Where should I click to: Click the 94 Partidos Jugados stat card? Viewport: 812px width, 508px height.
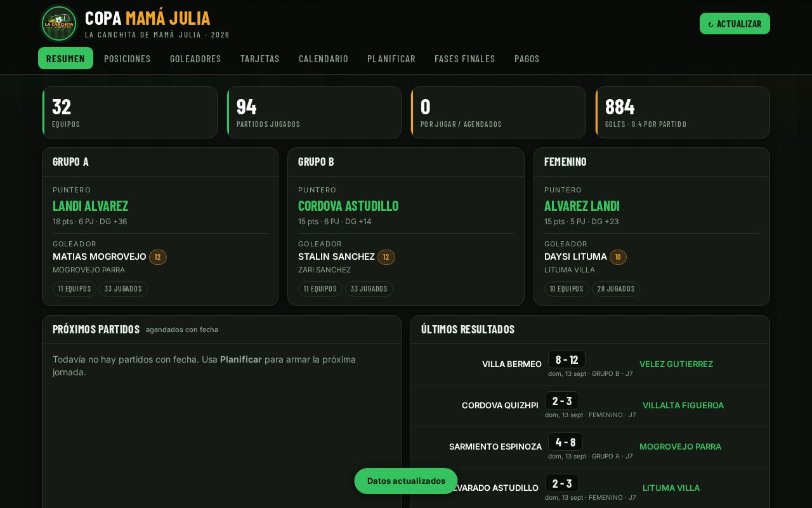[314, 112]
